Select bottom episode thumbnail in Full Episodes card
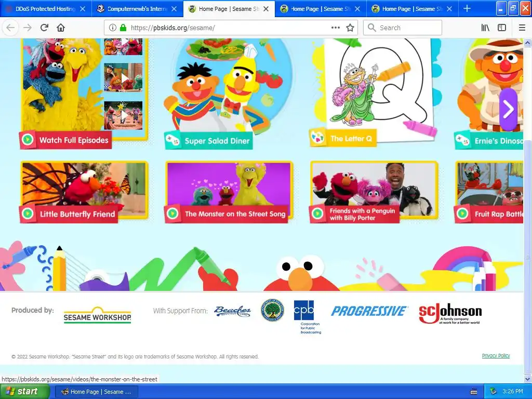 pos(123,115)
